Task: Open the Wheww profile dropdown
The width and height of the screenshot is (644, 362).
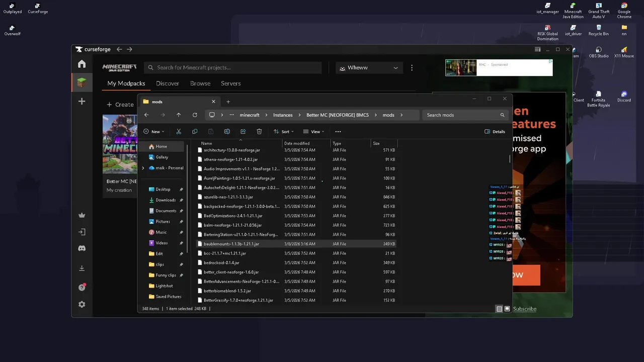Action: tap(369, 68)
